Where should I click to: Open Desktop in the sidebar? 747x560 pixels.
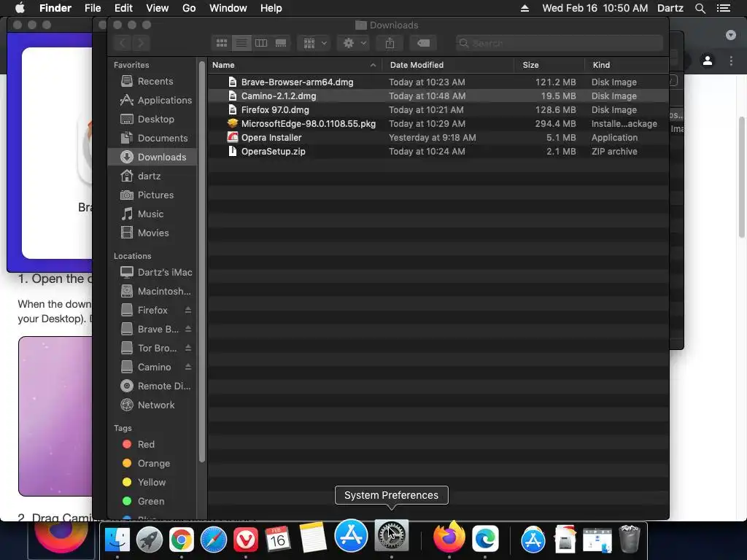click(152, 119)
